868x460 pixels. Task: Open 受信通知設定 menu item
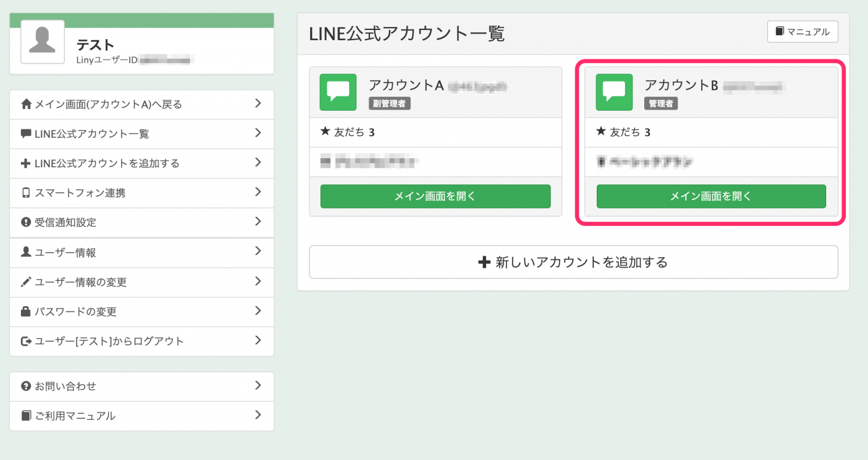tap(142, 222)
